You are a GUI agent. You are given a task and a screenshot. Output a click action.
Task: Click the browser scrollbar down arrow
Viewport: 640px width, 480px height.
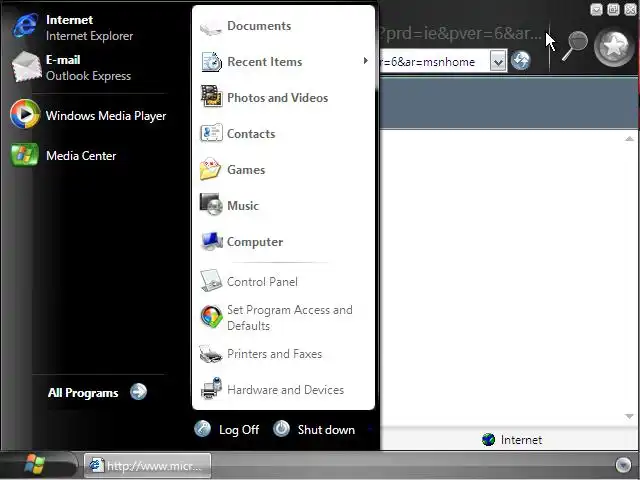(629, 416)
